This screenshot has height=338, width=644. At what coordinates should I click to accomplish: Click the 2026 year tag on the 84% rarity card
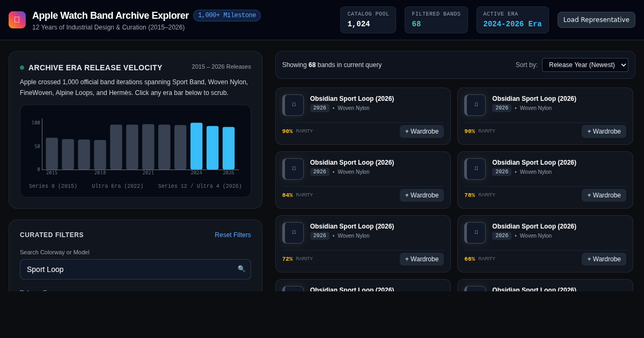pos(320,172)
